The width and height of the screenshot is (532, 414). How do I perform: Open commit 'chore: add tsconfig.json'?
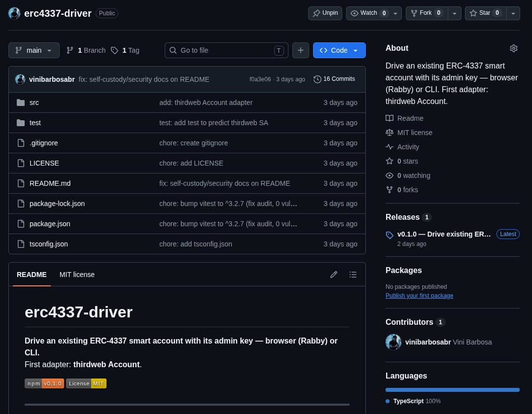[x=196, y=244]
